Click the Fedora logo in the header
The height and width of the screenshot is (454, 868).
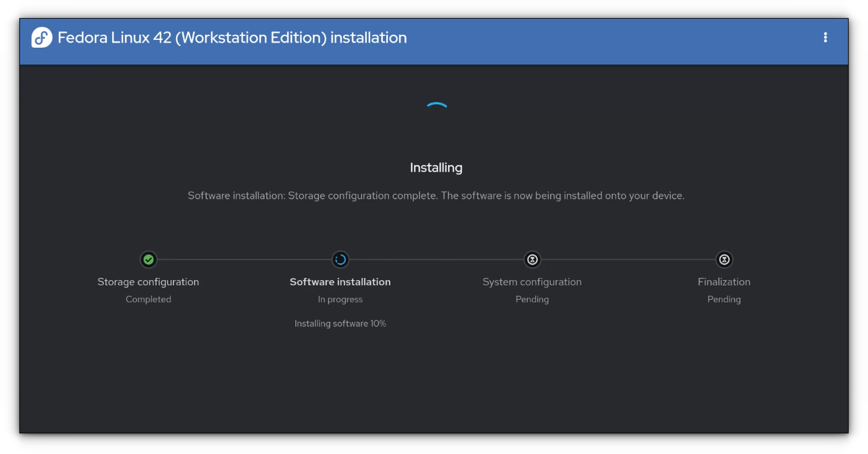[42, 37]
